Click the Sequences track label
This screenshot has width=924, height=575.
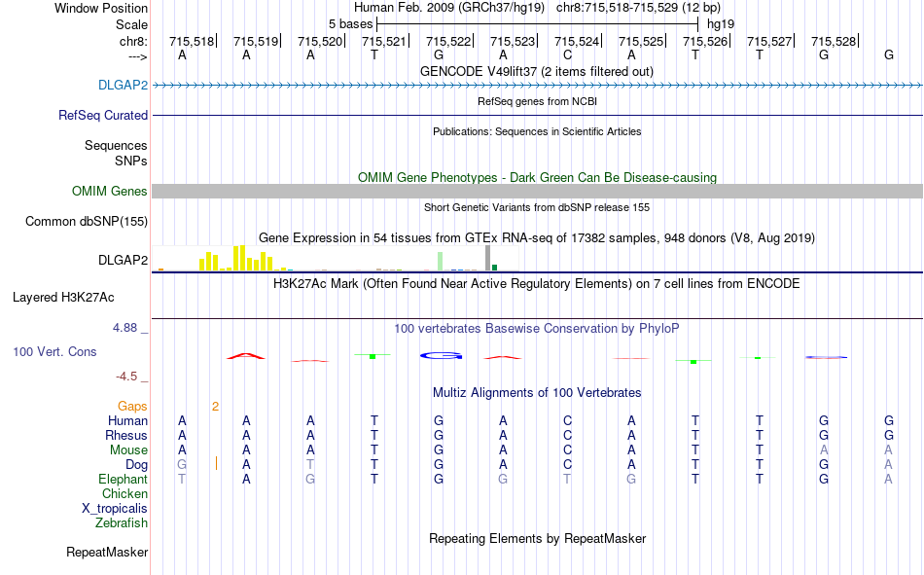tap(116, 145)
